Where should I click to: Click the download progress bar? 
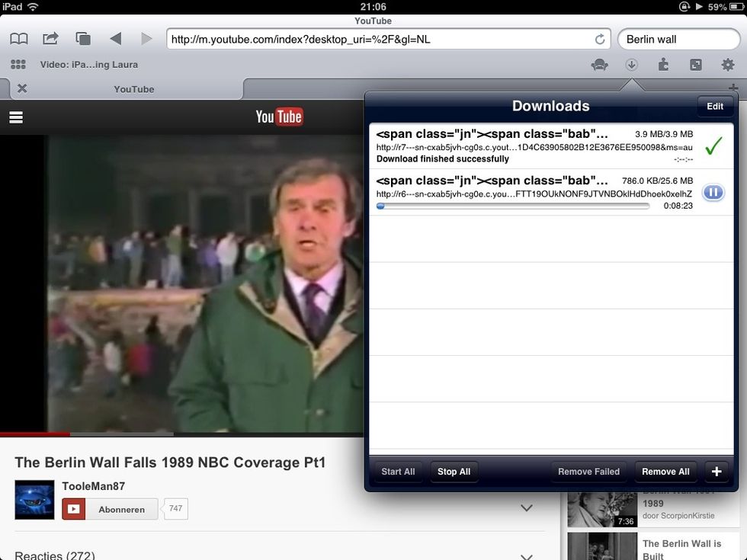[512, 205]
